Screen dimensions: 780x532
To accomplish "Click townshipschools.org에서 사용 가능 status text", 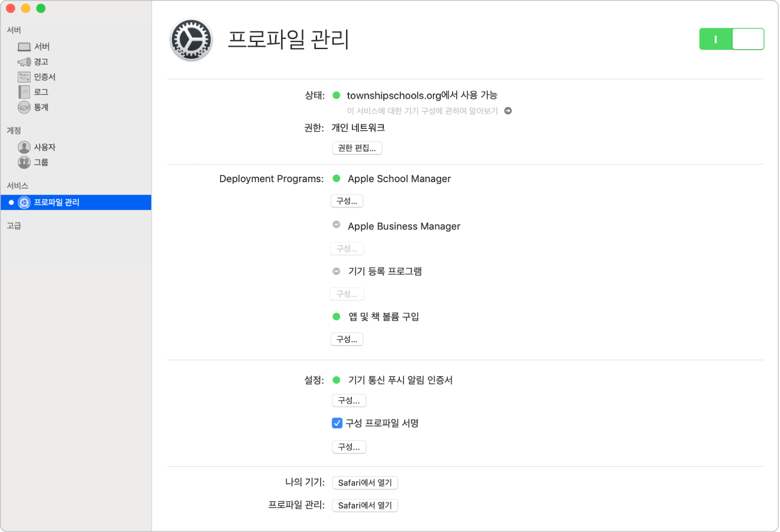I will tap(422, 95).
